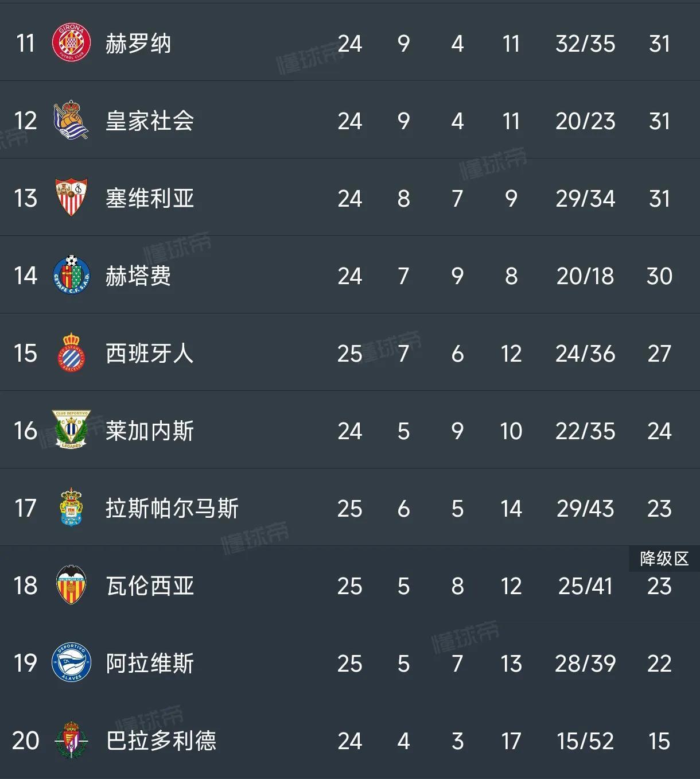
Task: Open the 赫罗纳 team page link
Action: coord(138,42)
